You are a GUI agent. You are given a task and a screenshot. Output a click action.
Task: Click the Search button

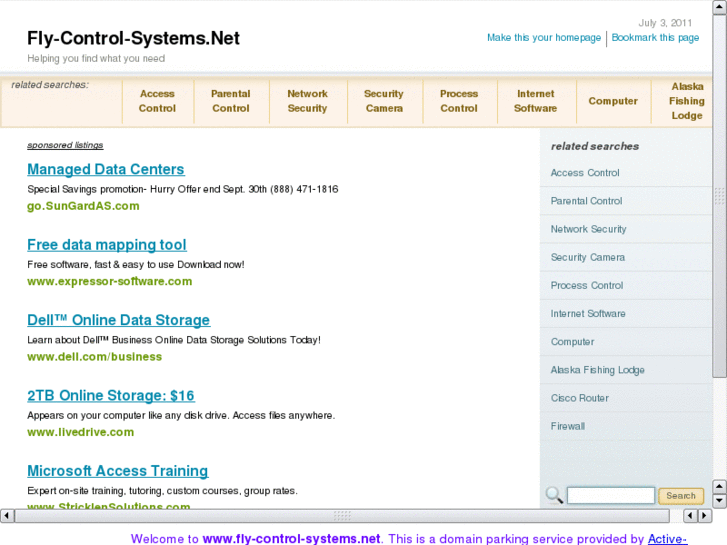(681, 495)
